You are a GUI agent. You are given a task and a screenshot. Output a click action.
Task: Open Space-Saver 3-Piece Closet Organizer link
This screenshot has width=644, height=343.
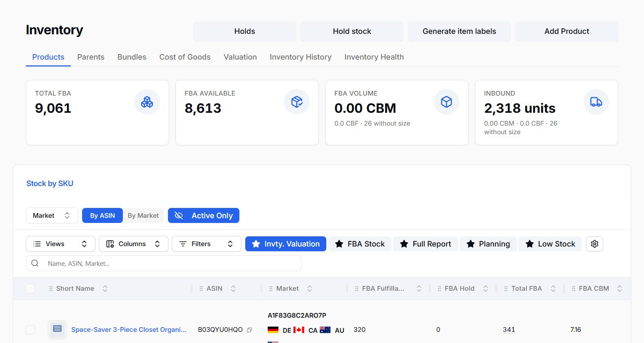click(129, 330)
